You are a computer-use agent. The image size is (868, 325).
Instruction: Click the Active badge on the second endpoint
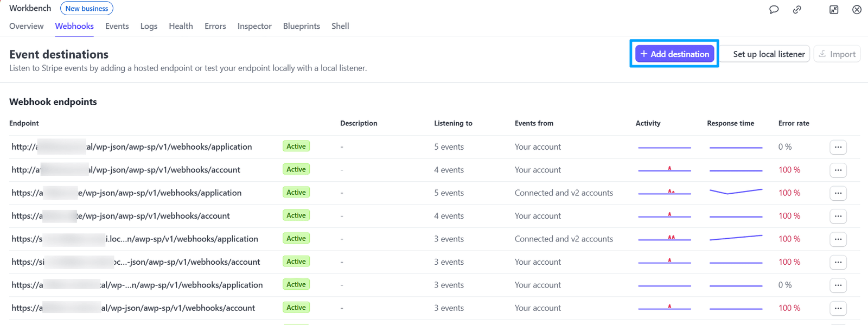pos(296,169)
